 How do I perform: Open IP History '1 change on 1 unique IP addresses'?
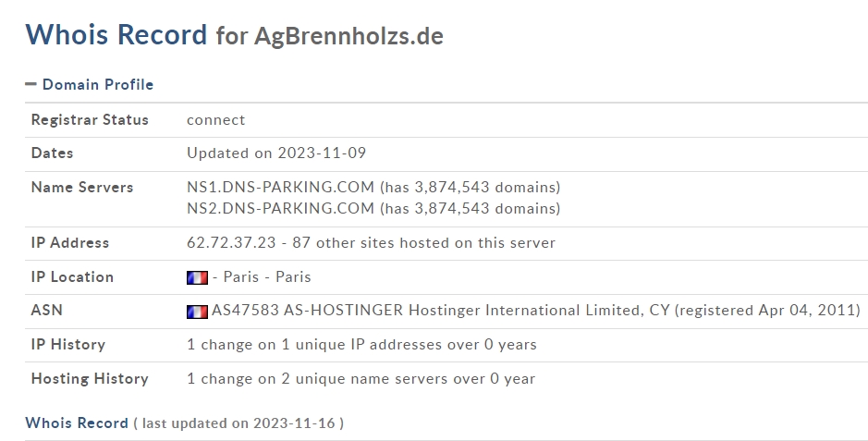(x=361, y=344)
